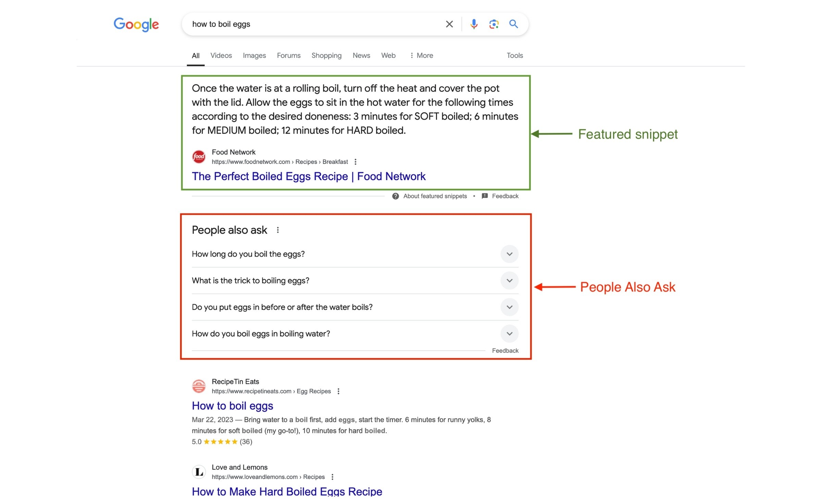
Task: Open the three-dot menu beside Food Network URL
Action: [x=355, y=162]
